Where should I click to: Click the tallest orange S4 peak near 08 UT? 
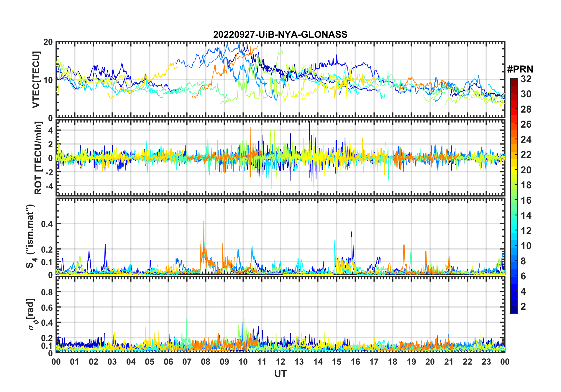click(204, 223)
